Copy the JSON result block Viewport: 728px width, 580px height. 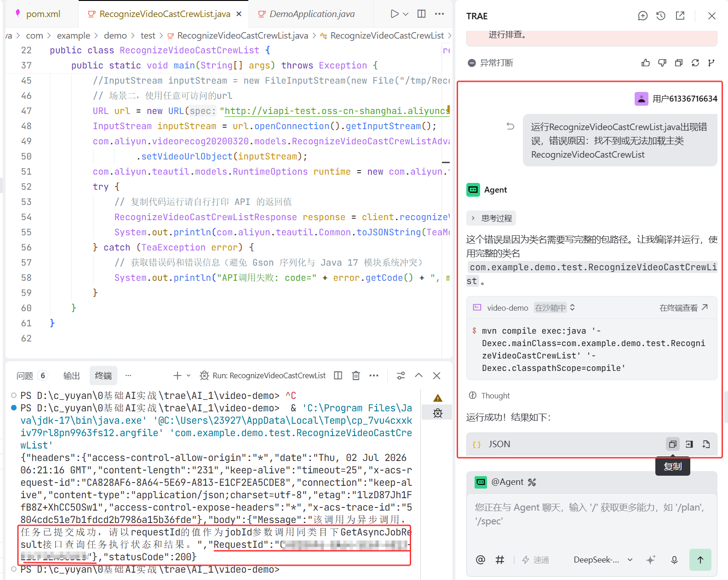click(672, 444)
